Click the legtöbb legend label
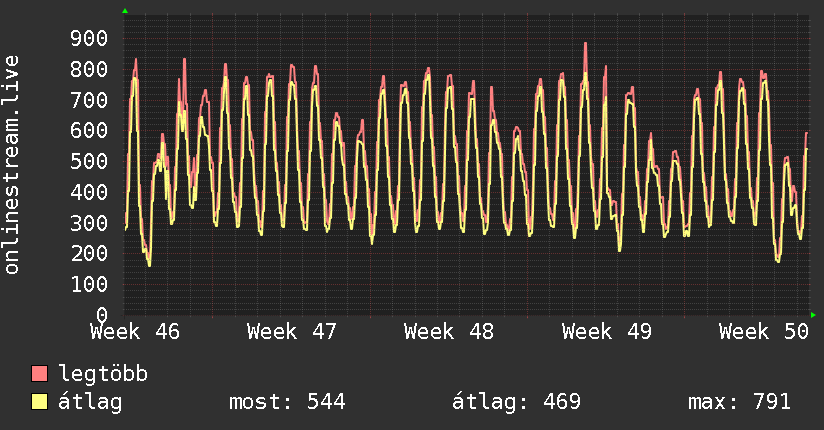This screenshot has width=824, height=430. pyautogui.click(x=103, y=374)
